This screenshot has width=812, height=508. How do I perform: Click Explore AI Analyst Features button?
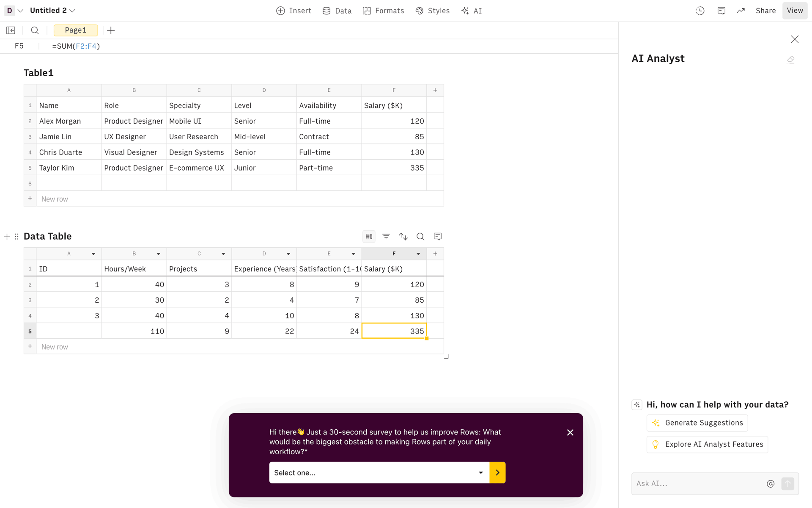coord(708,444)
